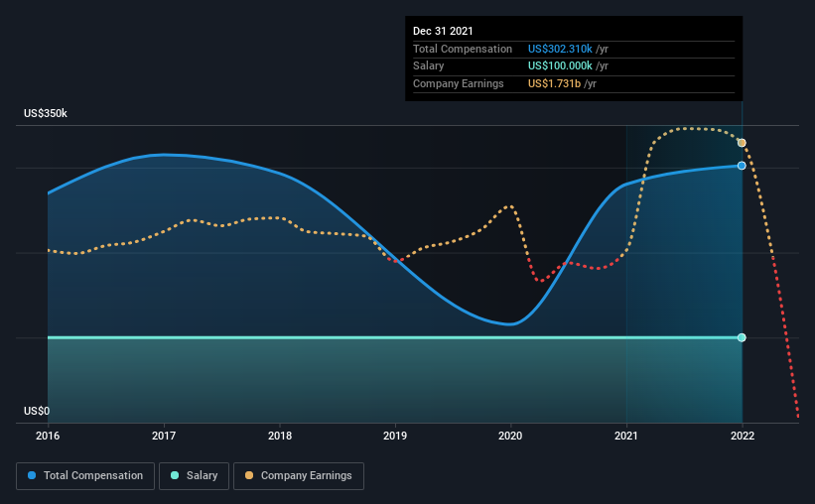Click the teal dot in Salary legend

pos(175,475)
